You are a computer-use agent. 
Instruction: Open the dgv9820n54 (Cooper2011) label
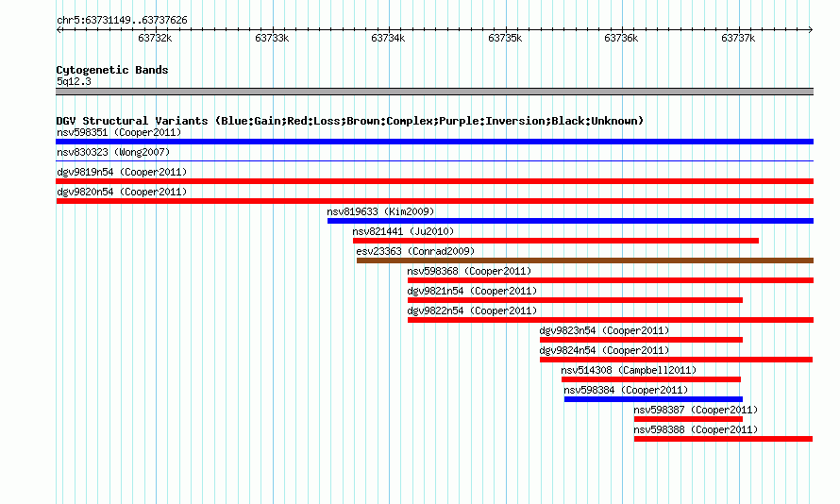pos(122,192)
